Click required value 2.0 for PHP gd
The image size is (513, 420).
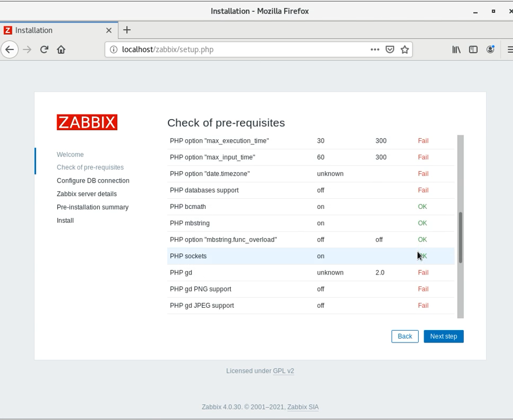tap(380, 273)
